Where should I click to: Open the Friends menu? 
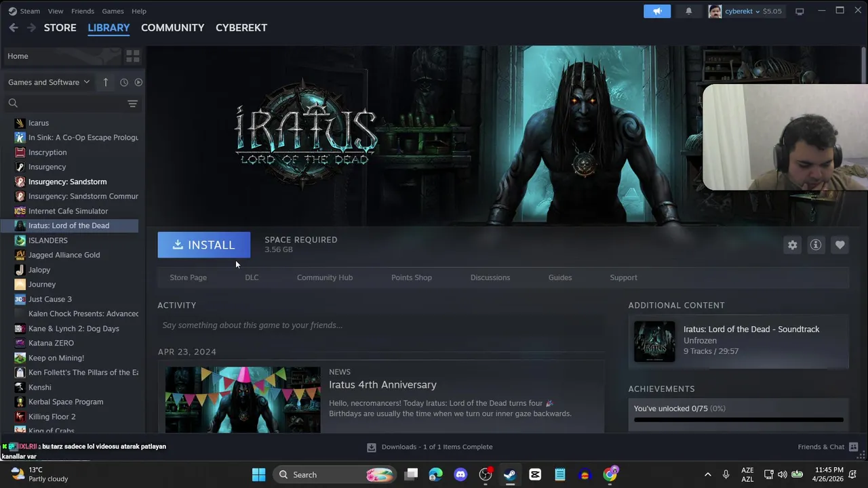click(83, 11)
